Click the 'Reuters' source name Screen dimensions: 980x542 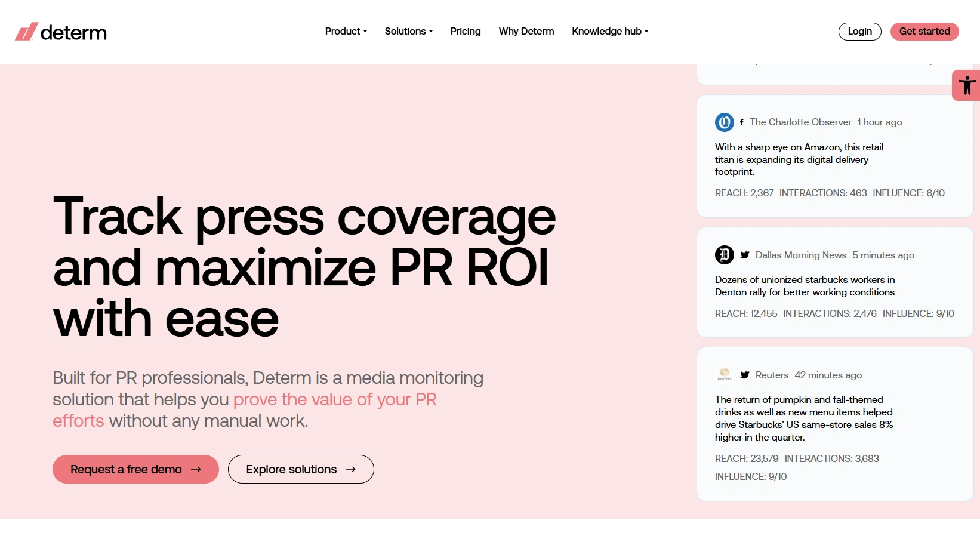click(772, 375)
